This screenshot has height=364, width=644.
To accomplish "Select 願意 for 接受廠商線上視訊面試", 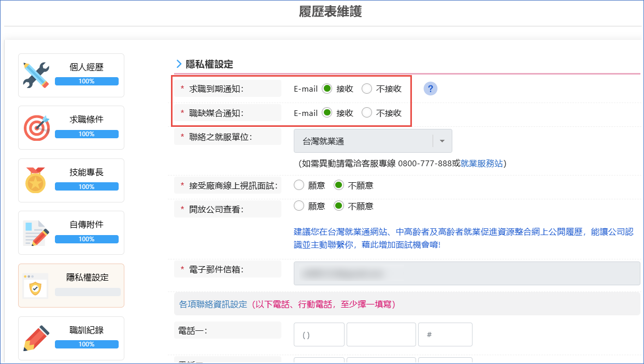I will point(299,185).
